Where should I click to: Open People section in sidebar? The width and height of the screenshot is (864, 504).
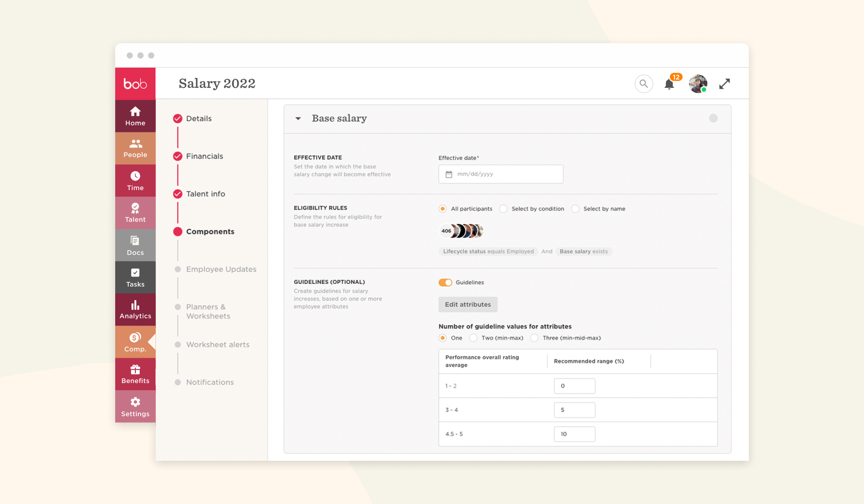click(x=135, y=148)
